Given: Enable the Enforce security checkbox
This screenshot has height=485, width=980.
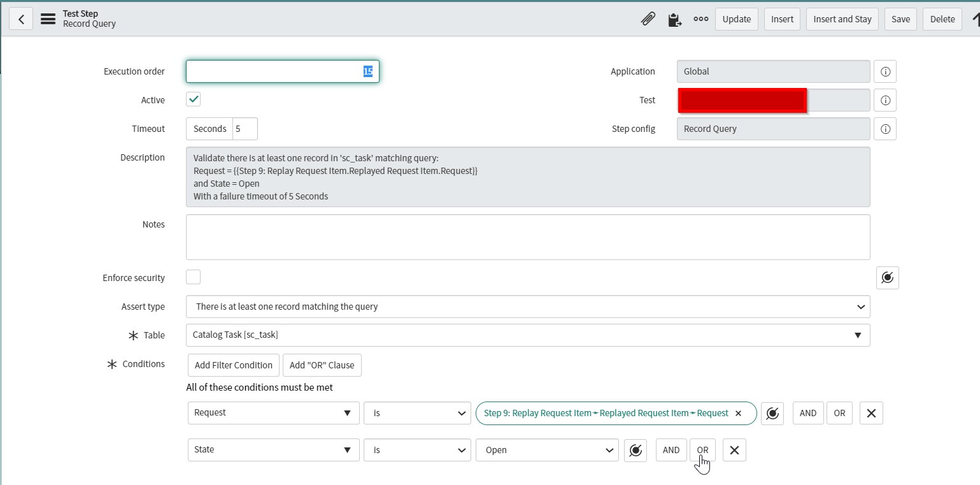Looking at the screenshot, I should pos(194,277).
